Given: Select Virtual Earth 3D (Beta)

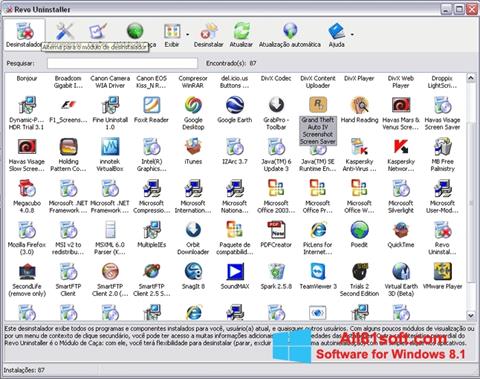Looking at the screenshot, I should [401, 279].
